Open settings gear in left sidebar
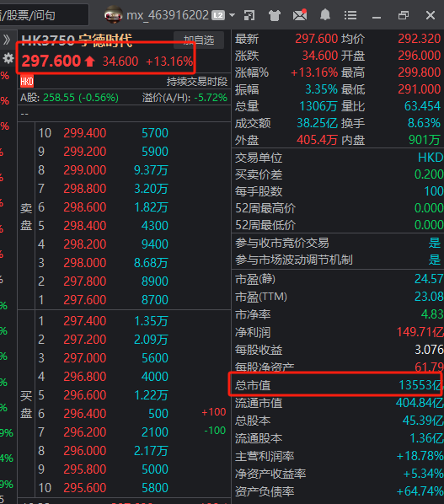 [x=8, y=58]
